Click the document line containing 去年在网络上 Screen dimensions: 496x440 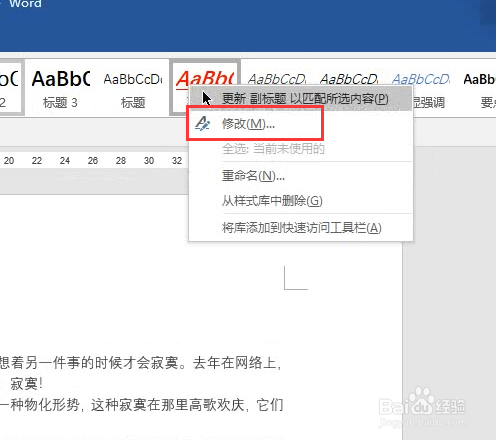pos(141,363)
